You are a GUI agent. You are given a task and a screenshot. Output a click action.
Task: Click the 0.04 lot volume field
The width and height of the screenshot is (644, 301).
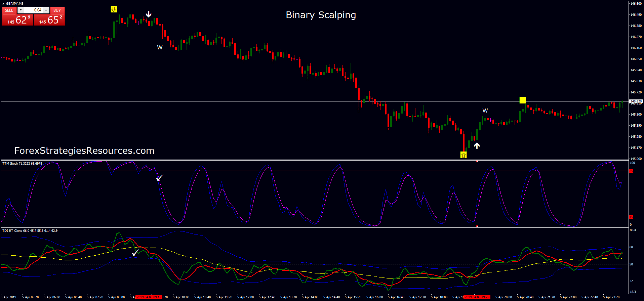(x=34, y=10)
